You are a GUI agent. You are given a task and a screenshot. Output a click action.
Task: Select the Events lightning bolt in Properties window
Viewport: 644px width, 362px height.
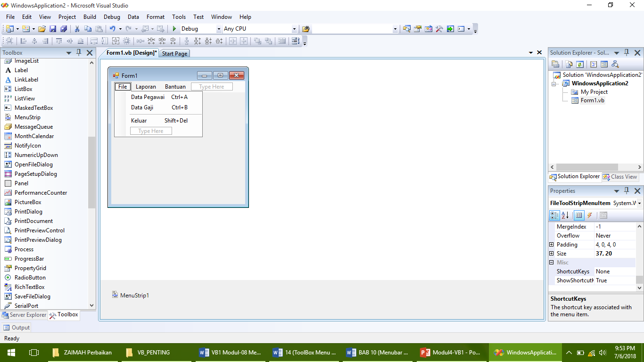[589, 215]
